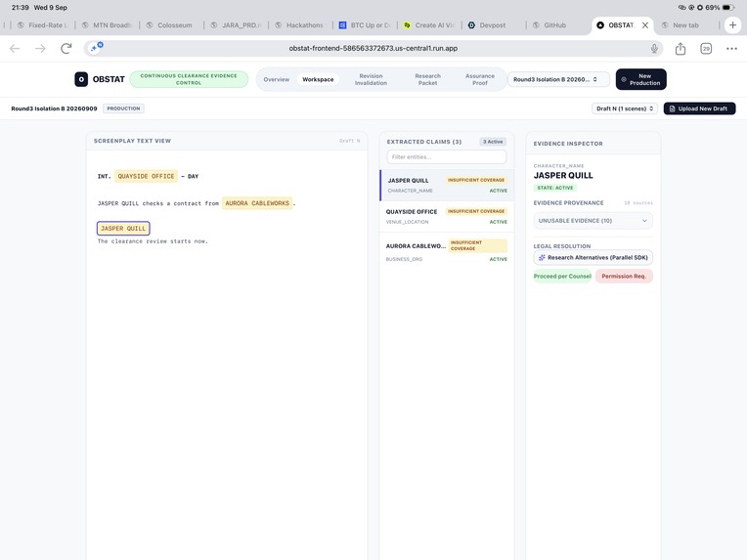
Task: Open the Assurance Proof section
Action: [x=480, y=79]
